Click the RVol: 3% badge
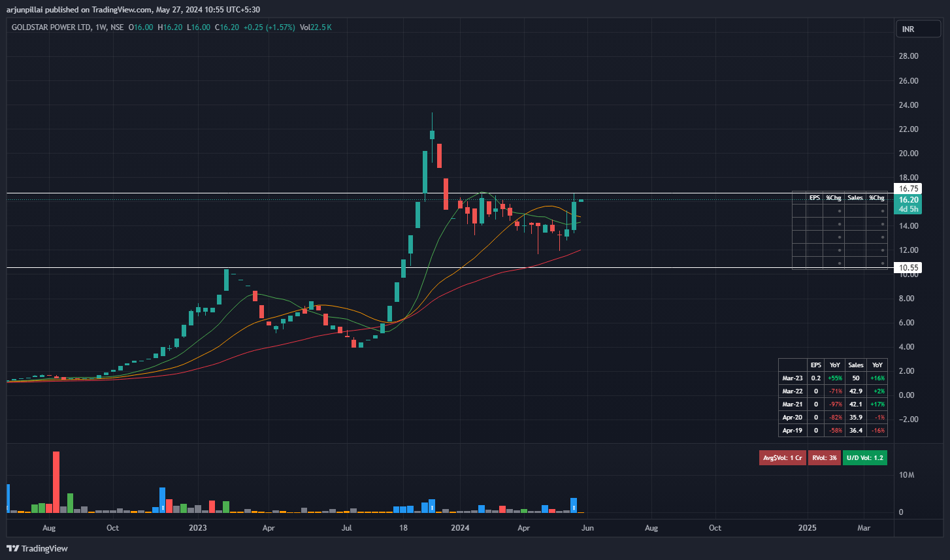Image resolution: width=950 pixels, height=560 pixels. click(x=824, y=458)
